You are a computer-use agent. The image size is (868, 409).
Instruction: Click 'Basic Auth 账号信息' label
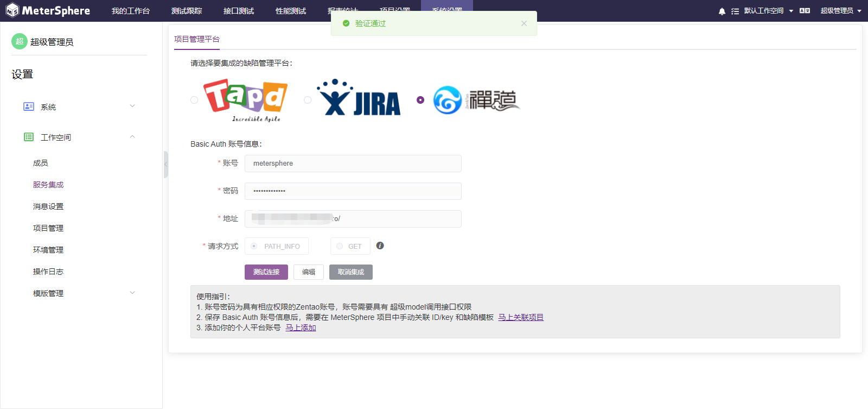click(226, 144)
